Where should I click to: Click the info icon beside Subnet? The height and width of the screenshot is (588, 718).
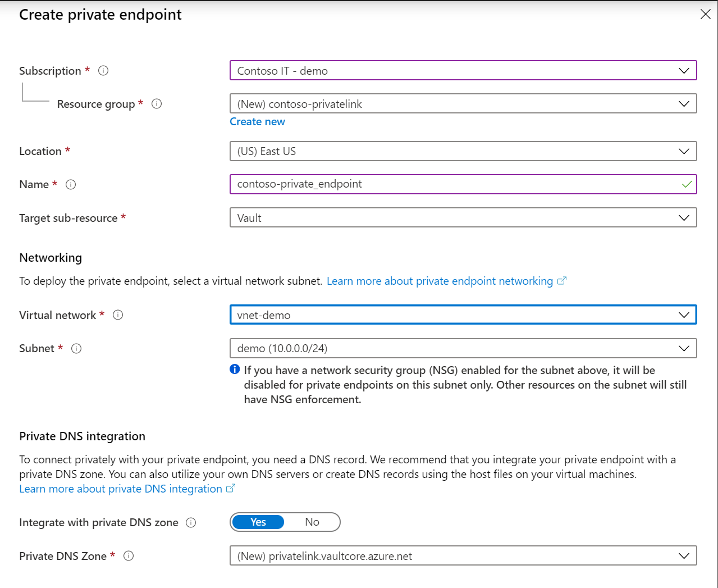(76, 348)
